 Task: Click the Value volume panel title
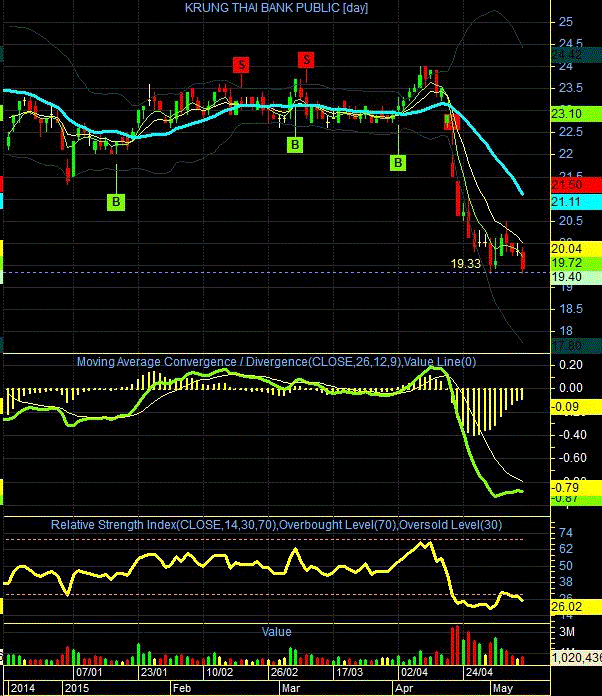click(x=276, y=632)
